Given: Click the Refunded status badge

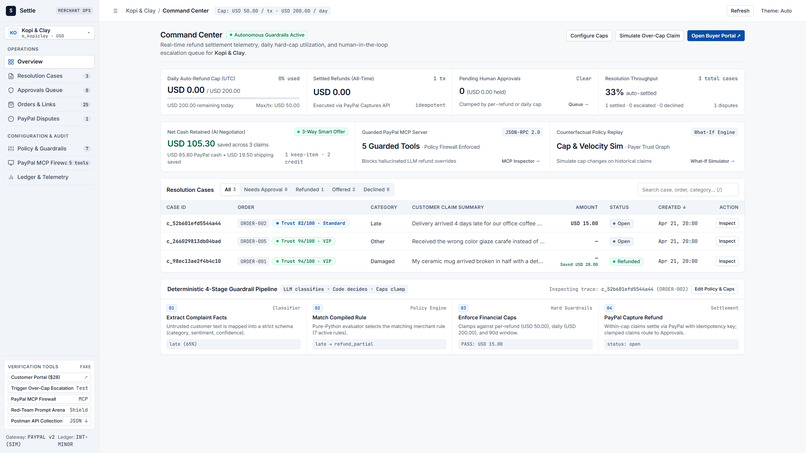Looking at the screenshot, I should coord(626,261).
